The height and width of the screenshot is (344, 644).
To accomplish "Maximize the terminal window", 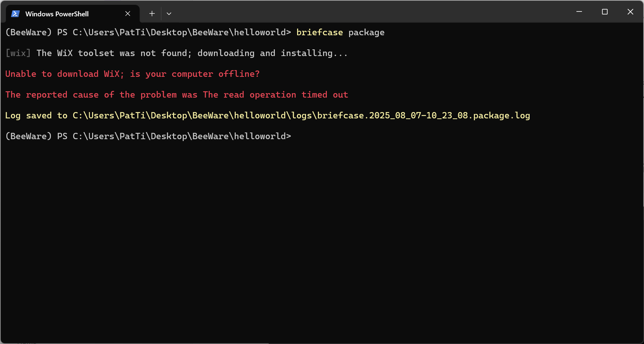I will click(x=605, y=12).
